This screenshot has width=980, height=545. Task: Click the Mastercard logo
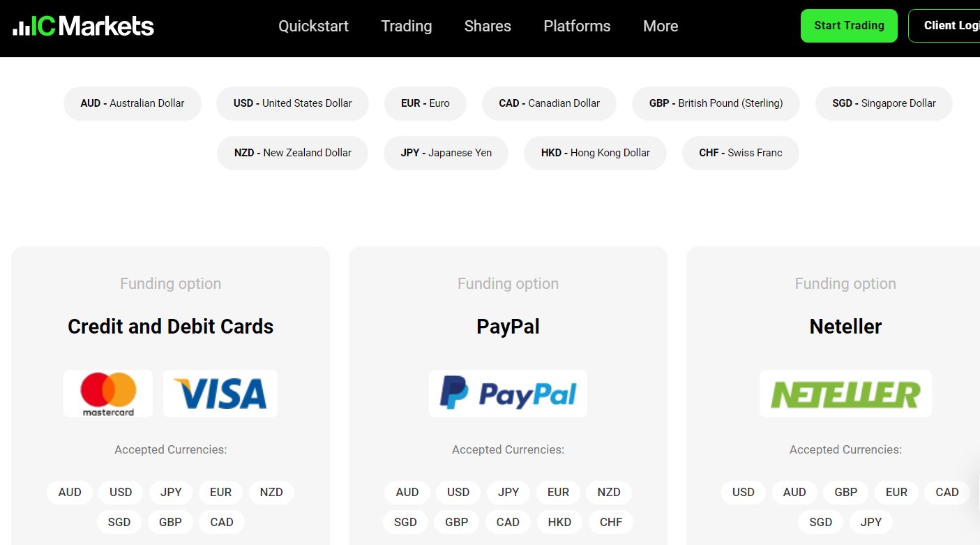pos(108,394)
